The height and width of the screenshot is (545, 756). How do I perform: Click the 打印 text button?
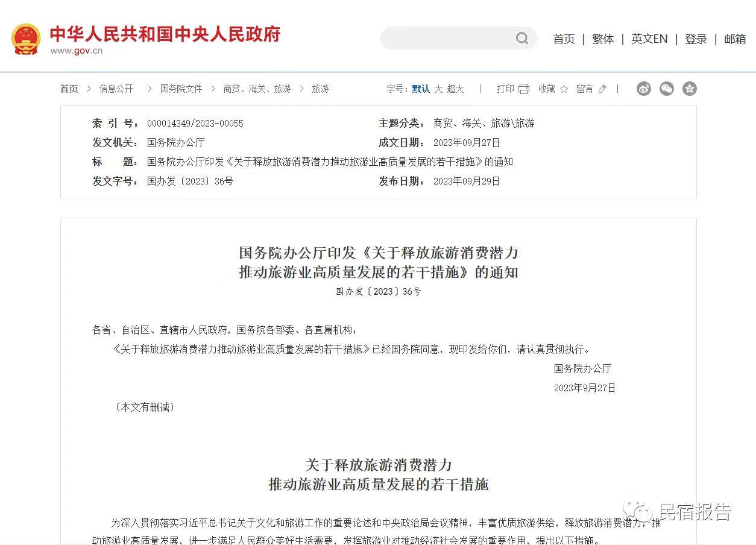[505, 89]
